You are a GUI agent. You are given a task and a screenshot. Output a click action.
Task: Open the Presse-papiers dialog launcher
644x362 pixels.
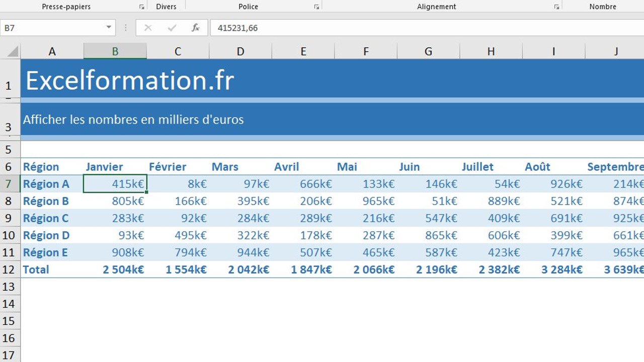point(141,7)
